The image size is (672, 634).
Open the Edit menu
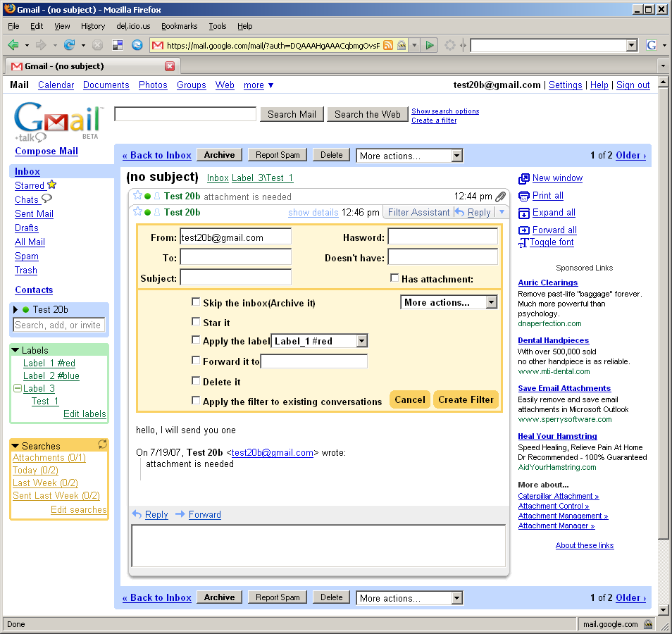pyautogui.click(x=37, y=26)
